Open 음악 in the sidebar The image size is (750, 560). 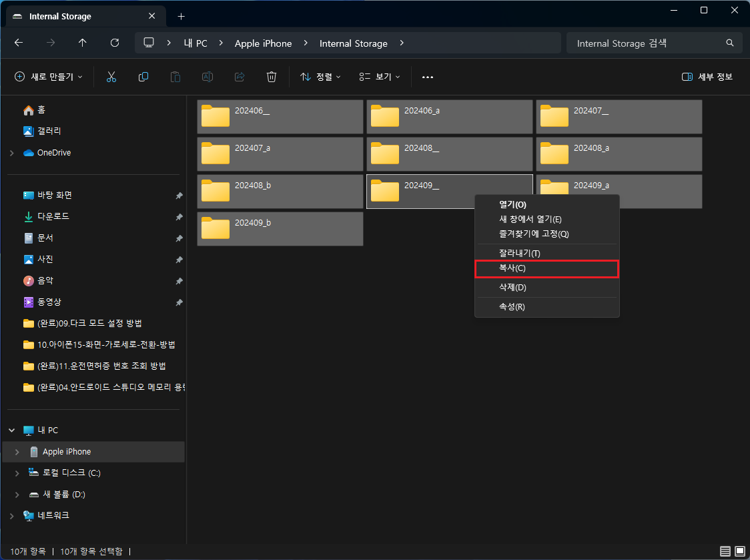(38, 281)
